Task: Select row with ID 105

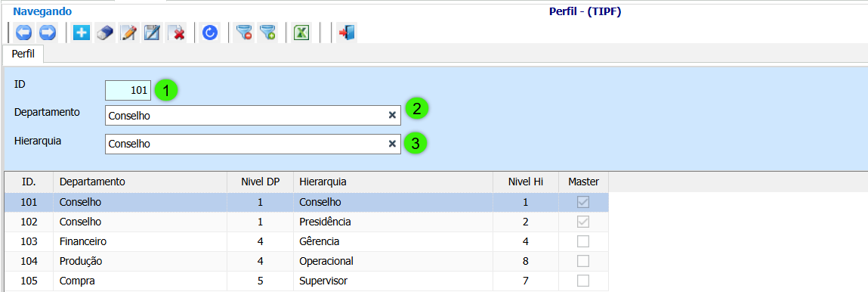Action: point(307,281)
